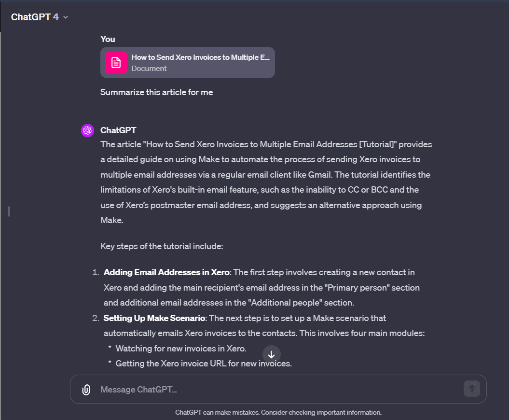Click the ChatGPT avatar logo beside the response
509x420 pixels.
[87, 130]
